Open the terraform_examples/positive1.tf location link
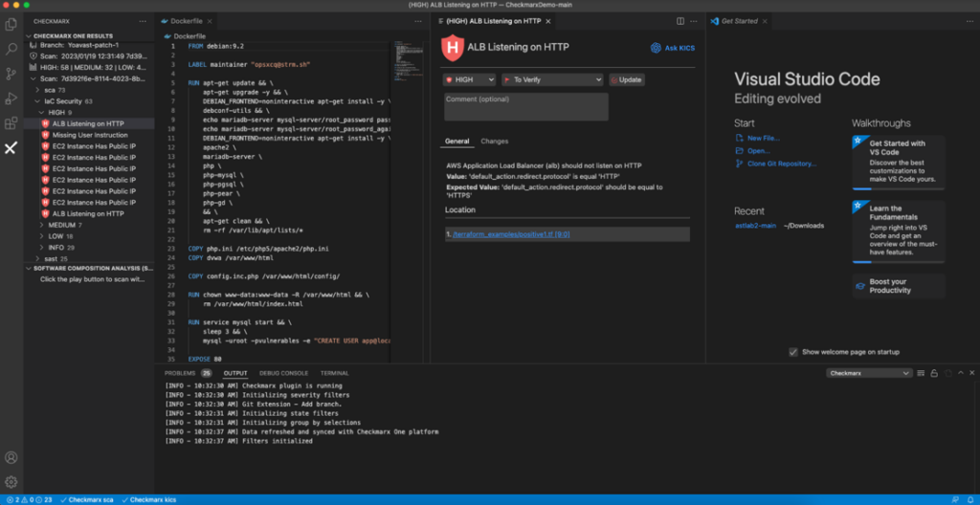This screenshot has width=980, height=505. pos(511,233)
